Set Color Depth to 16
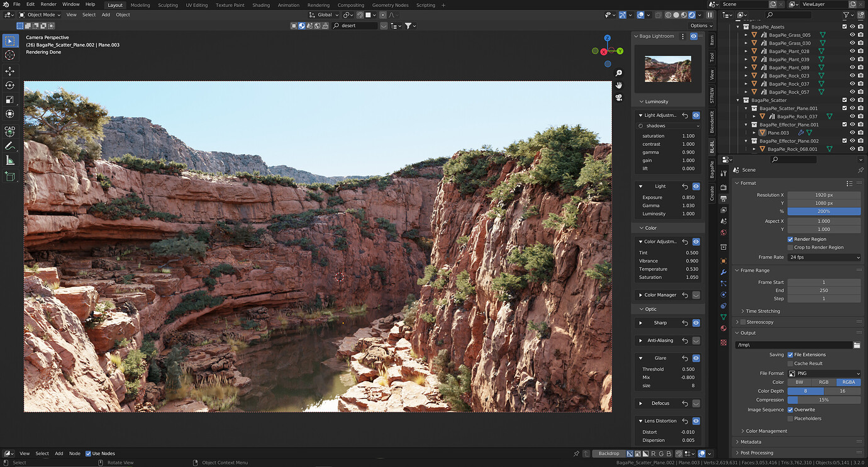868x467 pixels. [x=842, y=391]
